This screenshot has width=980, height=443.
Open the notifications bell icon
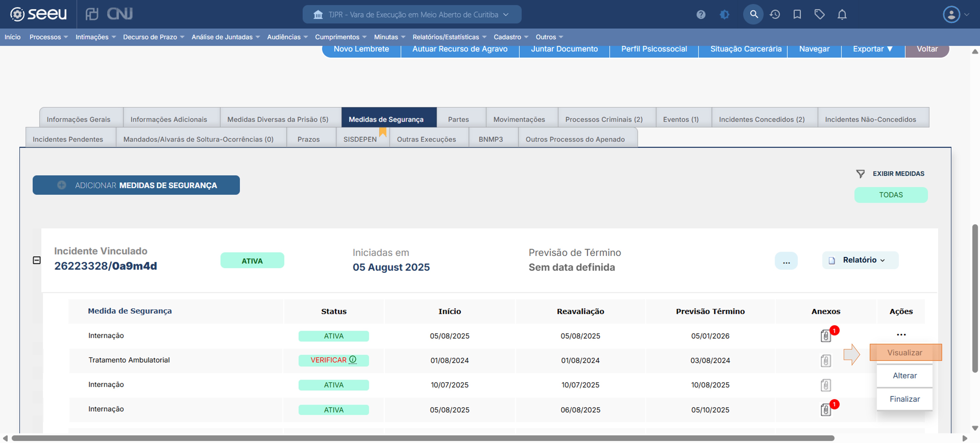point(842,14)
